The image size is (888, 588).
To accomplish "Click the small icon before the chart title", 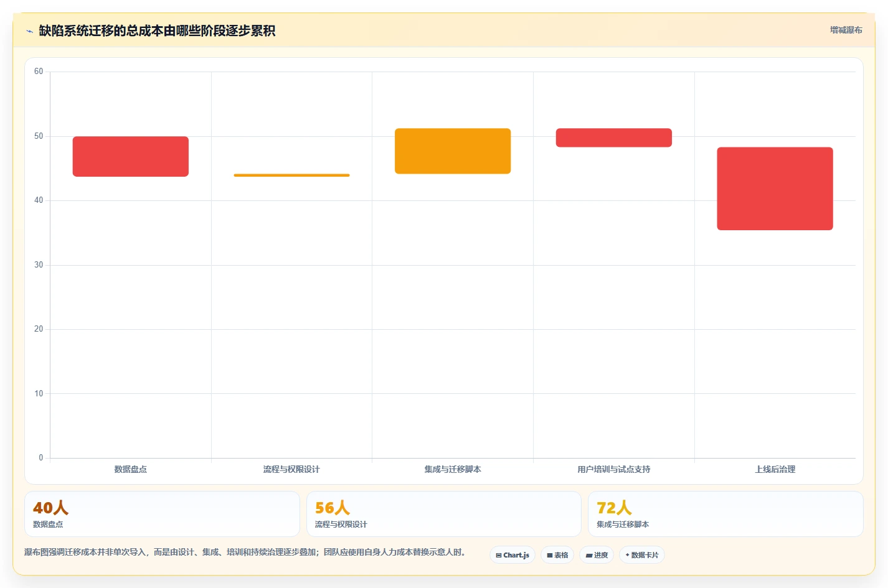I will coord(29,31).
